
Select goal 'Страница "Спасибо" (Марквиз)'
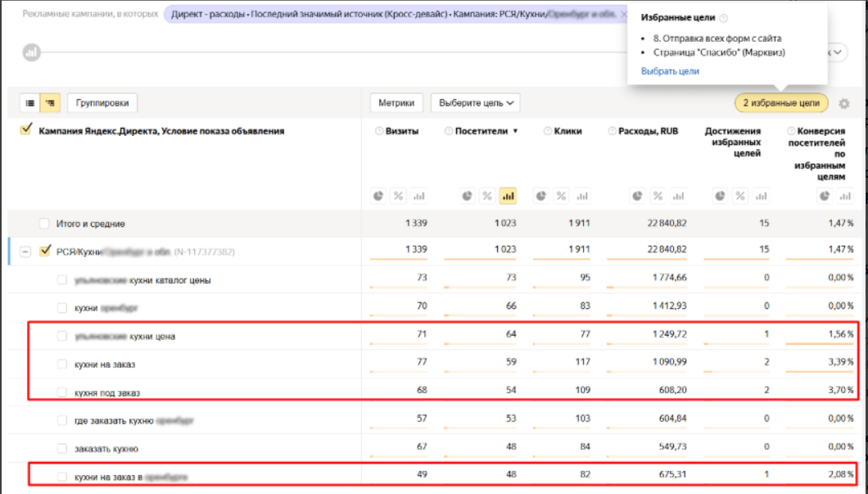coord(719,52)
